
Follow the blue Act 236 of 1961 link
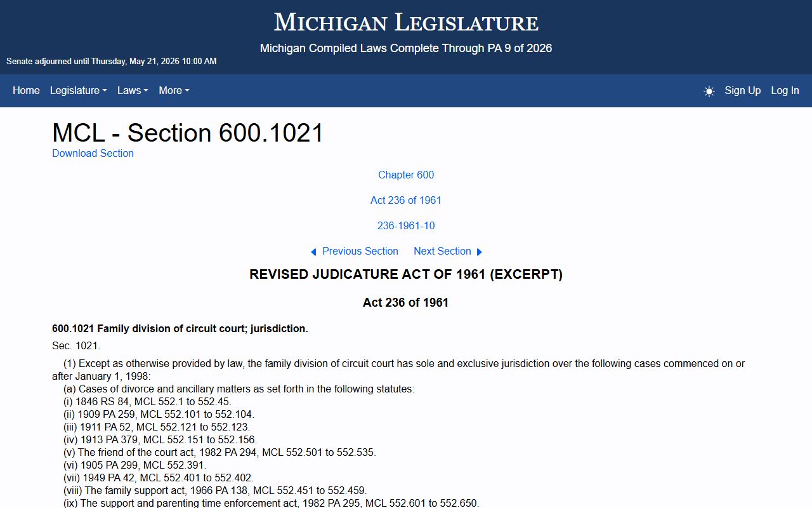pyautogui.click(x=406, y=200)
